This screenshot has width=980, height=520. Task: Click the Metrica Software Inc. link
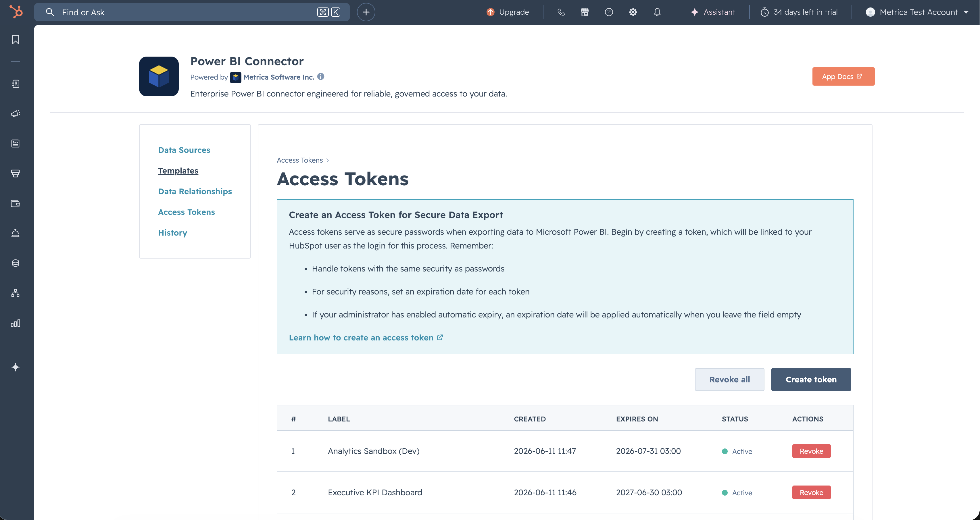(279, 77)
